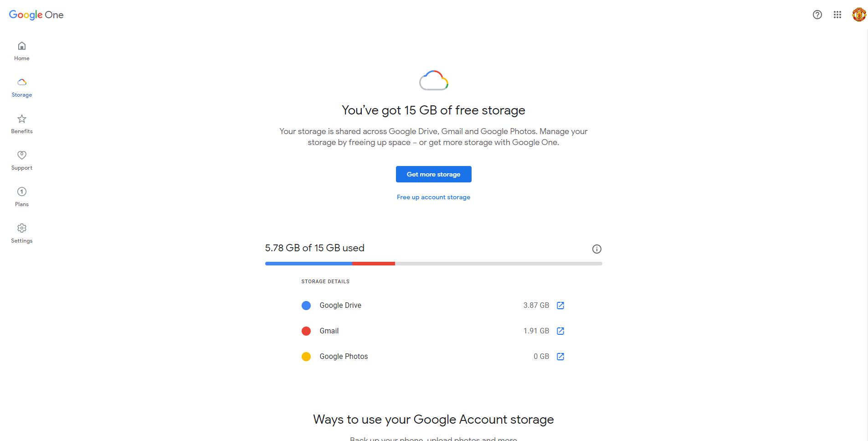Go to Home in the sidebar
The height and width of the screenshot is (441, 868).
coord(22,51)
